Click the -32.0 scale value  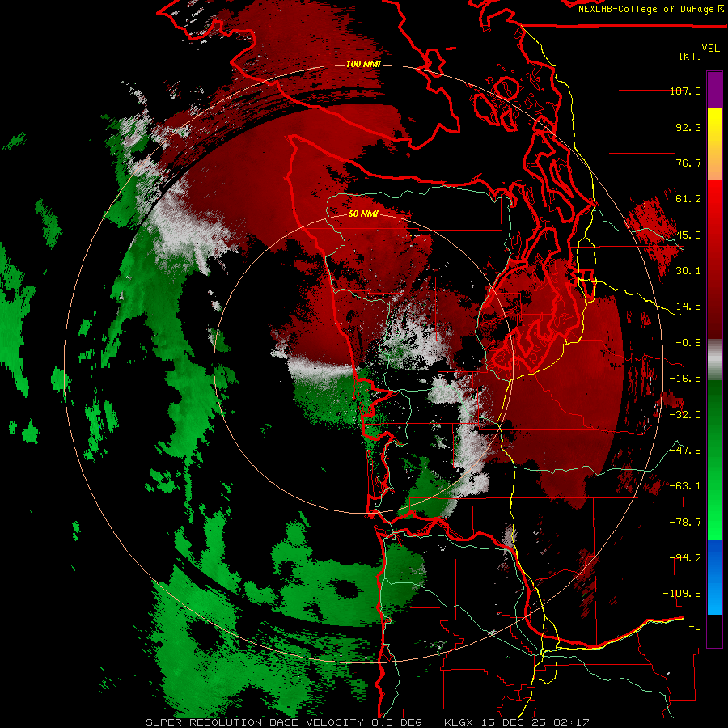coord(685,415)
